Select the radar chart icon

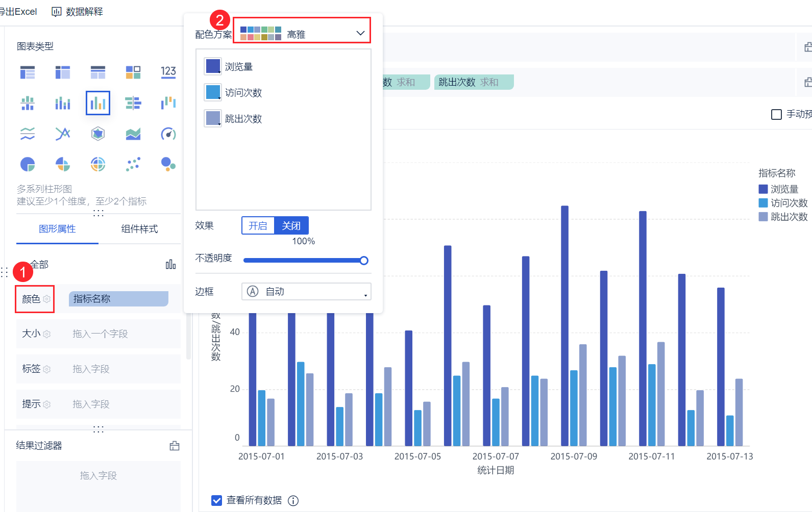tap(98, 134)
